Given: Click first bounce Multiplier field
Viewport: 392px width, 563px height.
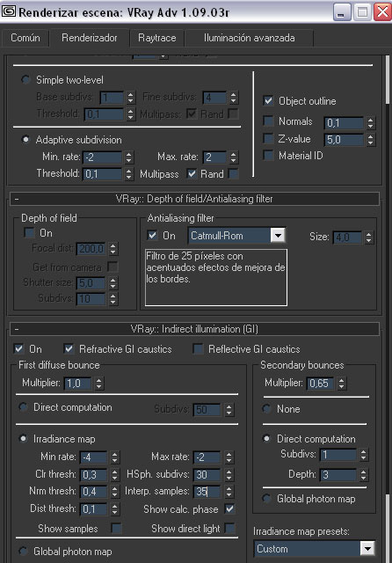Looking at the screenshot, I should pos(78,384).
